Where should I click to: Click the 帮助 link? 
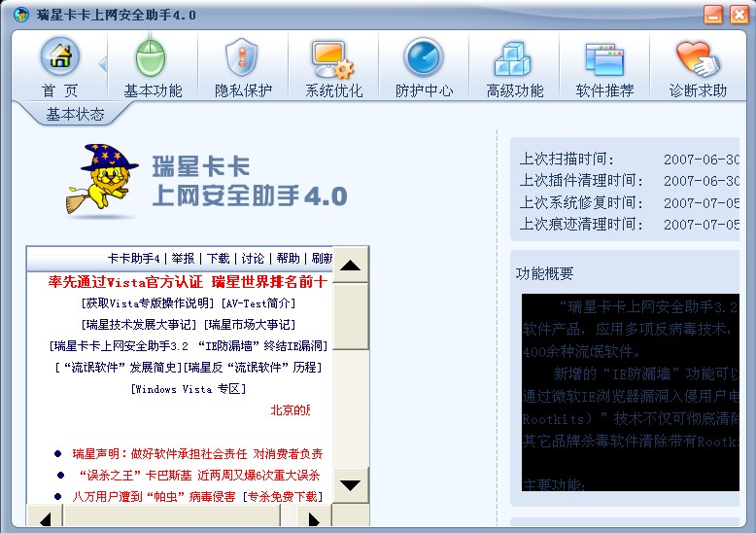288,259
